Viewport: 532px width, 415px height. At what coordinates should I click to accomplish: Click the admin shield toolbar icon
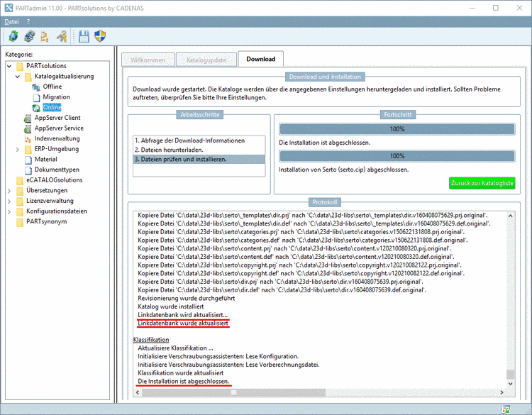point(100,36)
